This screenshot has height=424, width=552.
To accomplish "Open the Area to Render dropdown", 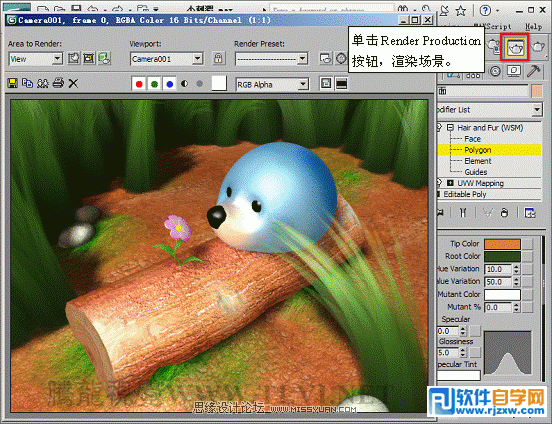I will [36, 59].
